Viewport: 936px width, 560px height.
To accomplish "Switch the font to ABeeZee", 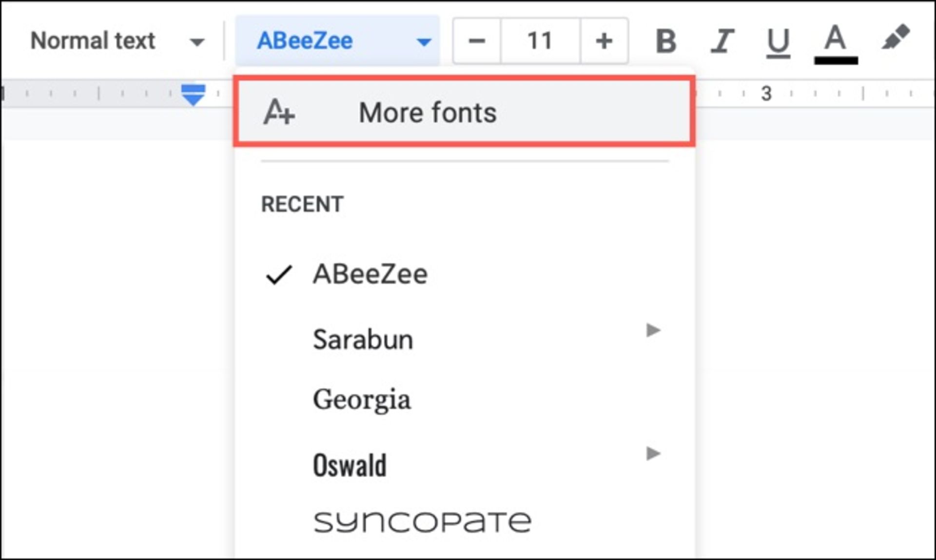I will 370,274.
